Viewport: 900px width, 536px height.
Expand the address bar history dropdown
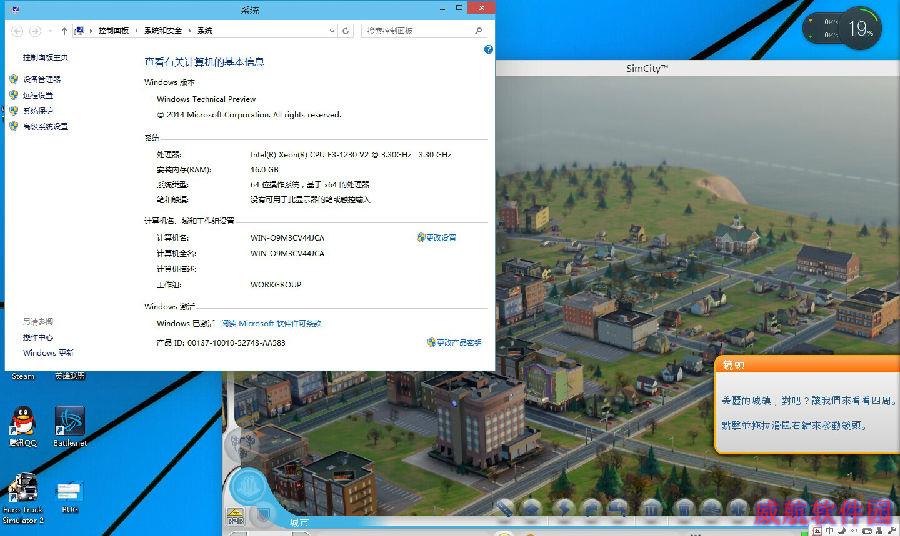tap(332, 31)
